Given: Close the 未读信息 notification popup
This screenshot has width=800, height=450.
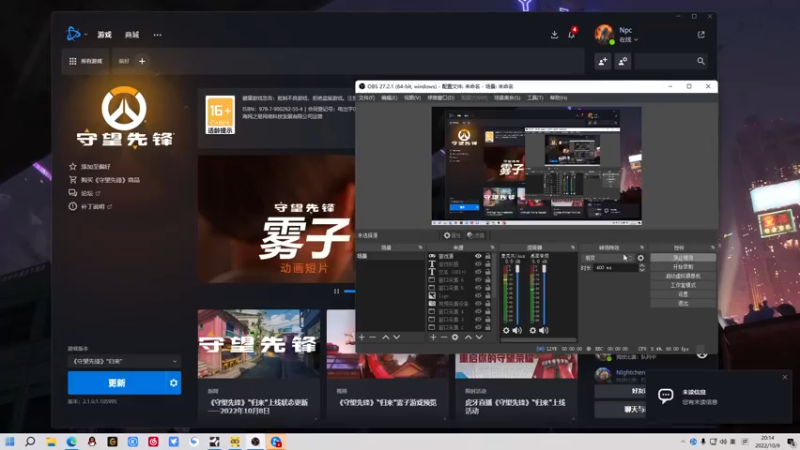Looking at the screenshot, I should point(785,377).
